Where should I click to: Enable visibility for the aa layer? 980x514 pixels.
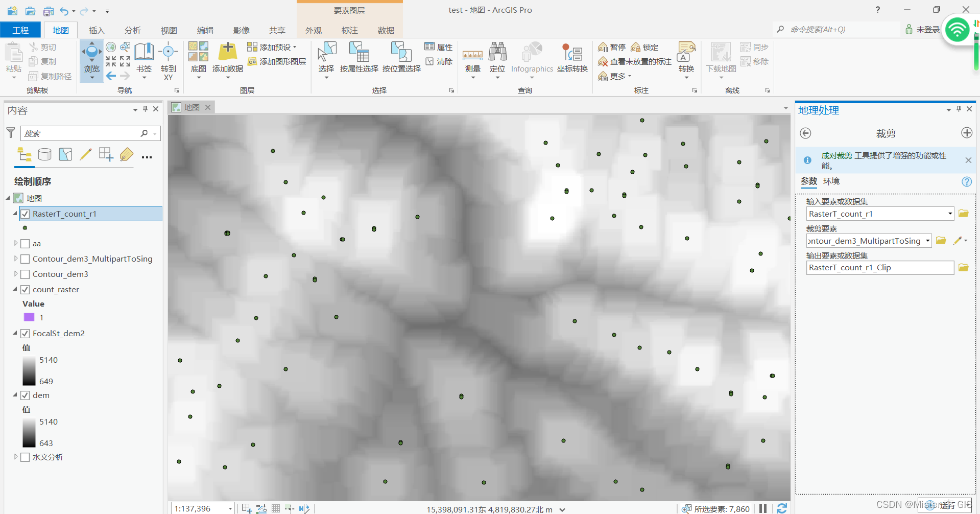[25, 244]
